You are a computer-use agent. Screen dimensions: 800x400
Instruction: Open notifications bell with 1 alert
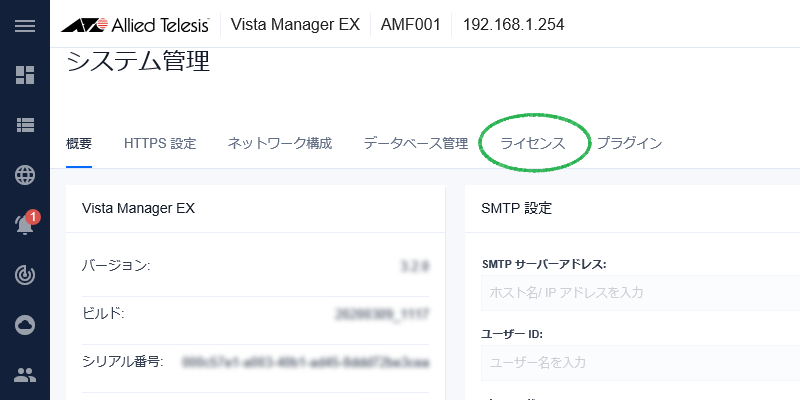pos(26,223)
